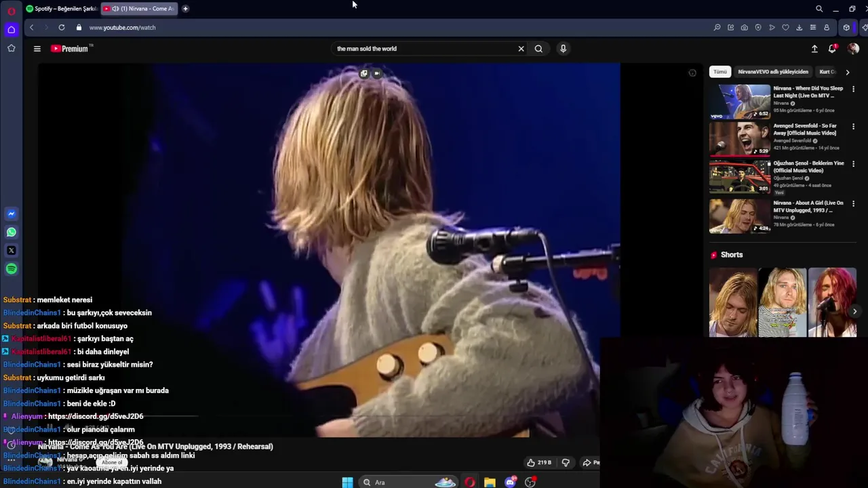
Task: Open the page edit/pencil toolbar icon
Action: click(x=730, y=28)
